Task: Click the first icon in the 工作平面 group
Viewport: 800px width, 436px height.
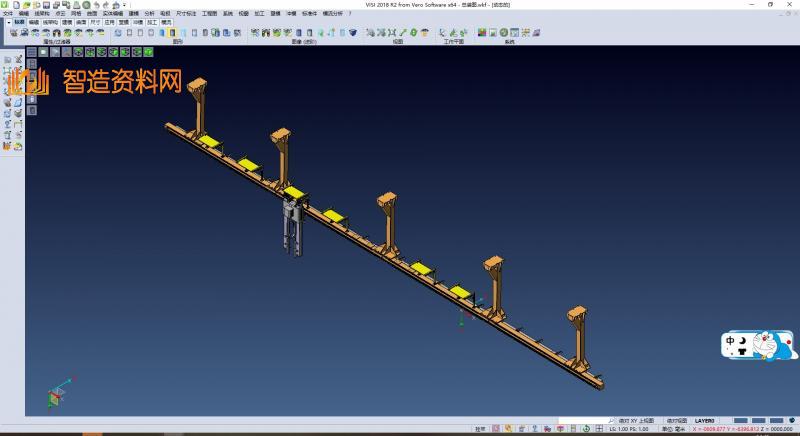Action: click(443, 32)
